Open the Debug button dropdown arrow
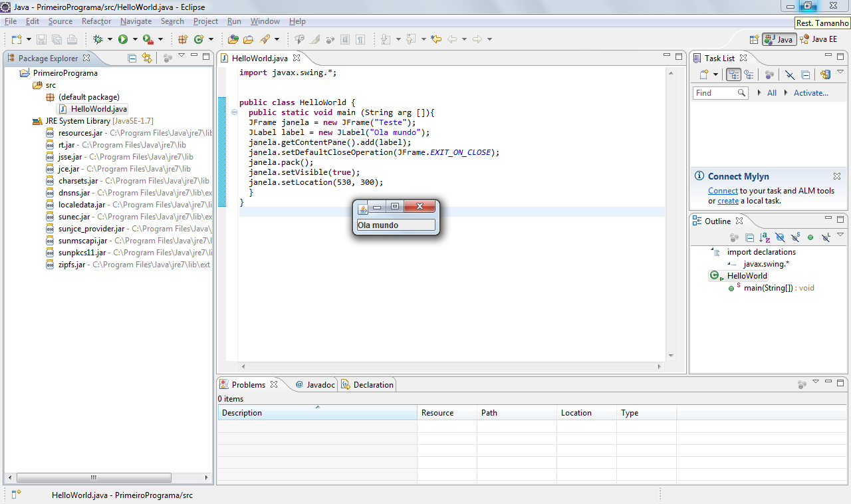Viewport: 851px width, 504px height. (x=110, y=39)
